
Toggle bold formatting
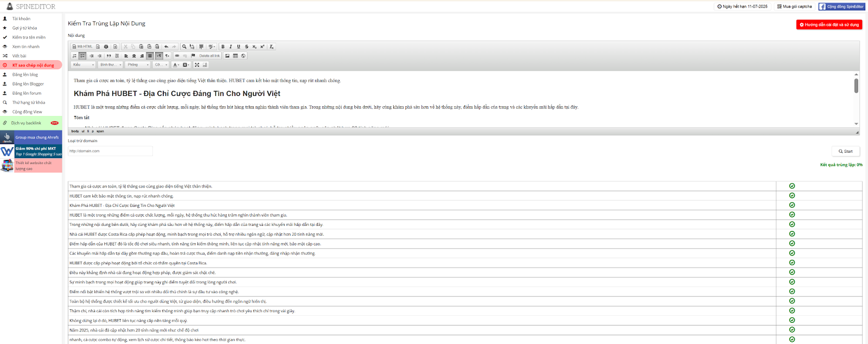pos(223,47)
